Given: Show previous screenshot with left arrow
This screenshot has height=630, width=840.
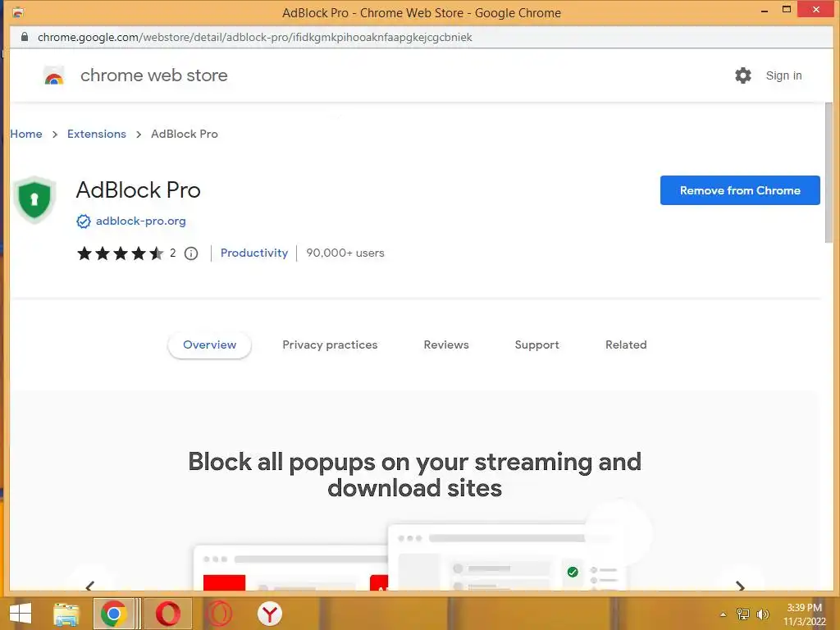Looking at the screenshot, I should pos(90,586).
